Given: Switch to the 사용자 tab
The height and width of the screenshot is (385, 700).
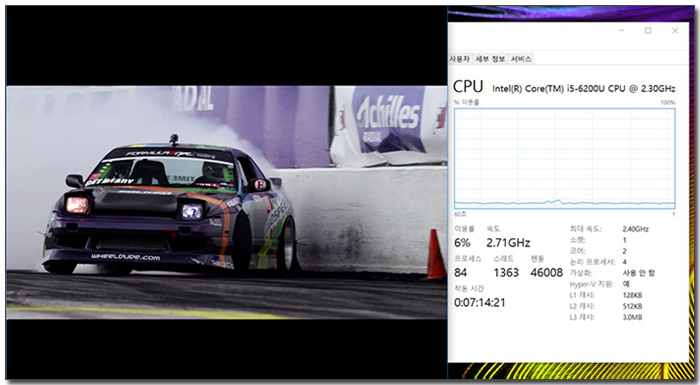Looking at the screenshot, I should [459, 59].
